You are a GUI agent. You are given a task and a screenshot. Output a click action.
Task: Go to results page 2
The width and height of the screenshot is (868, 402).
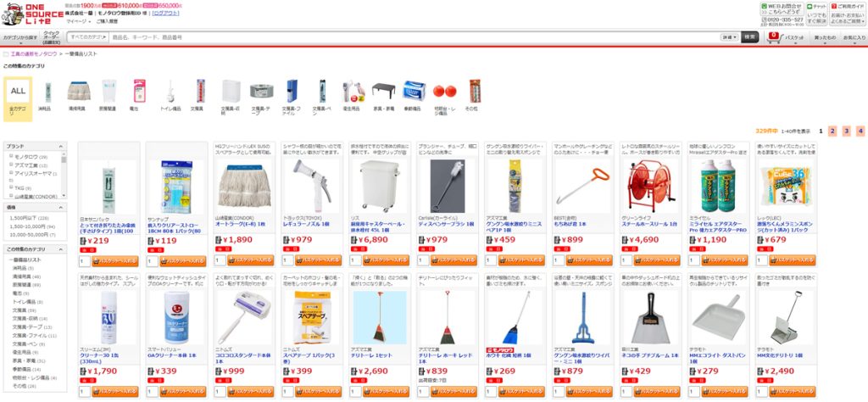(832, 131)
